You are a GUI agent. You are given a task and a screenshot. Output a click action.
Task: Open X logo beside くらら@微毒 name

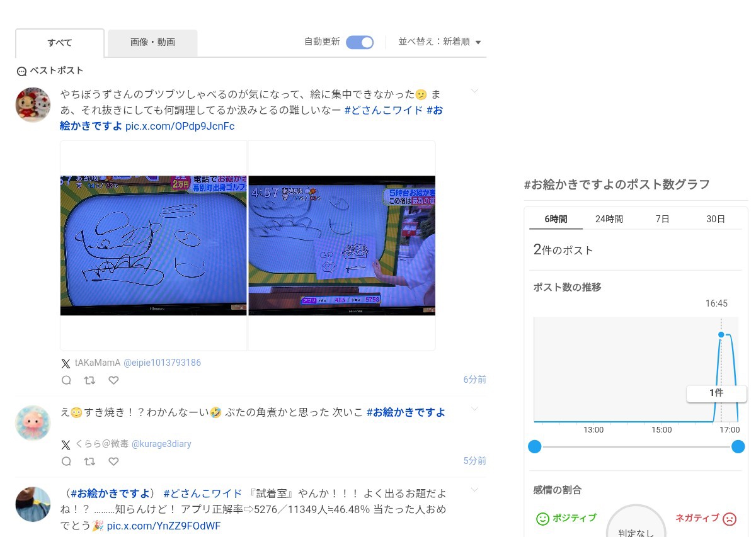[66, 444]
